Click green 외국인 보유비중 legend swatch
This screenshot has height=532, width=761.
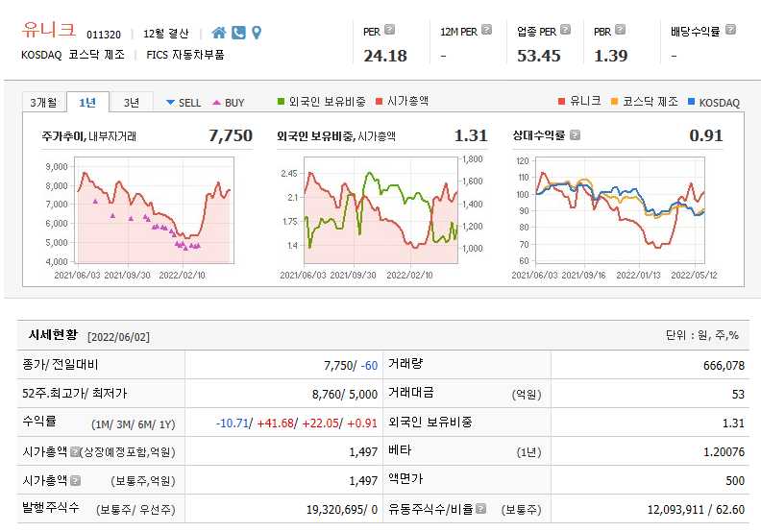click(281, 102)
